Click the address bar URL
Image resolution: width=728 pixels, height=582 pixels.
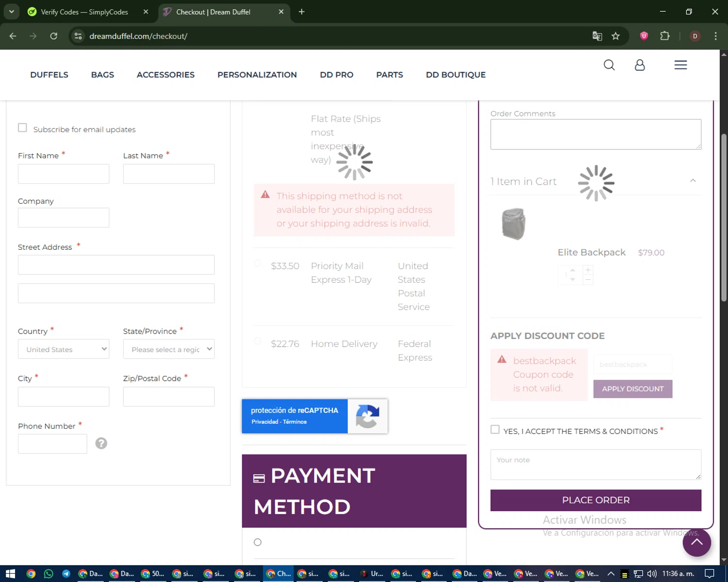point(138,36)
